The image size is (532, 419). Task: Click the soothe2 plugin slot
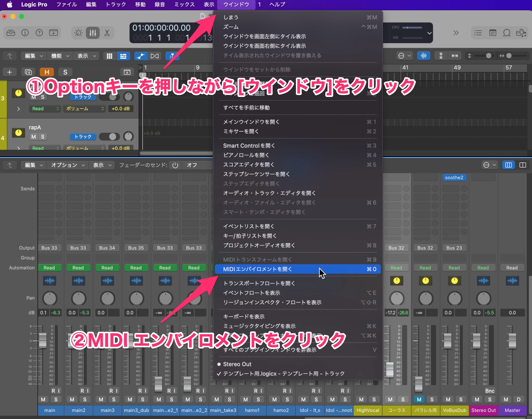pyautogui.click(x=454, y=177)
